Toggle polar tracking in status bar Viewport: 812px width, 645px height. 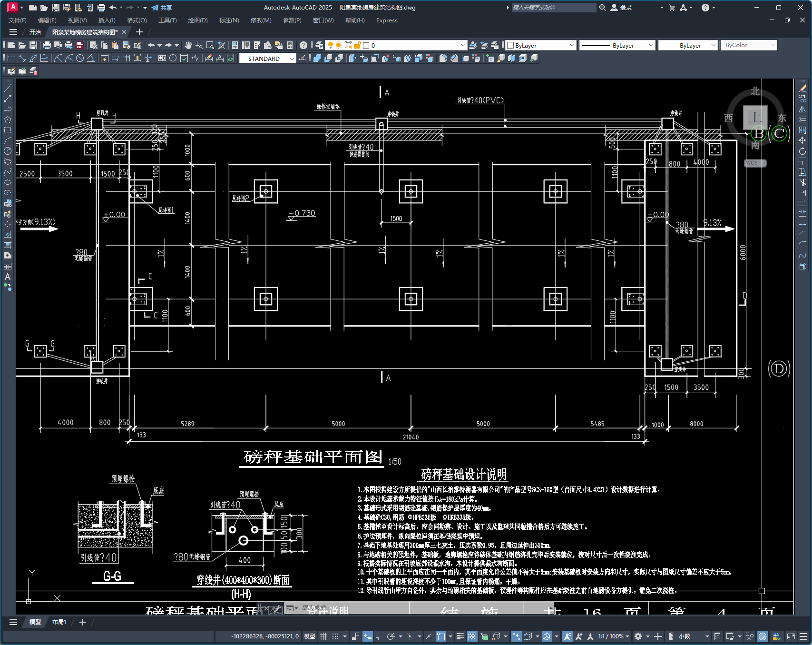tap(391, 636)
